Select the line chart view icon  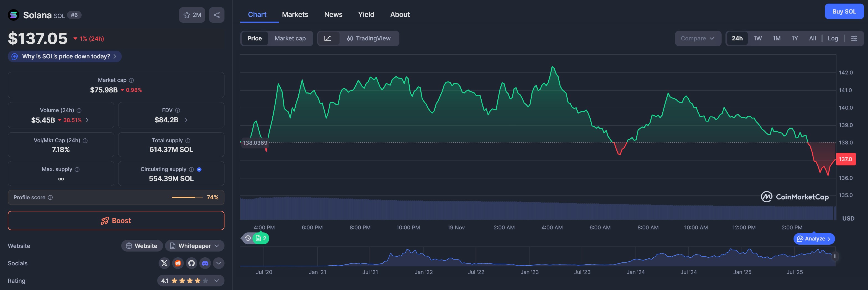[327, 38]
